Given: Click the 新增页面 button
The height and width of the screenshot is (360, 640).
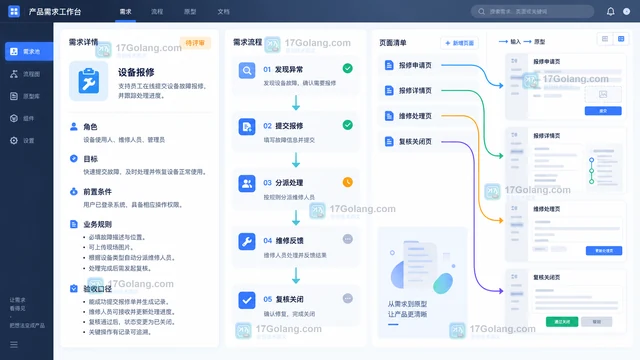Looking at the screenshot, I should 460,43.
